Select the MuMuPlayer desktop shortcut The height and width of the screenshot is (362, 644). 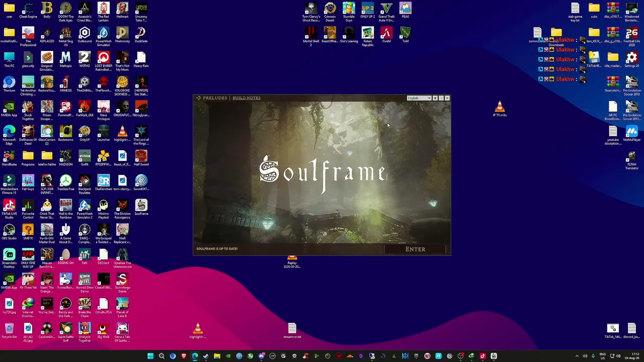tap(632, 134)
